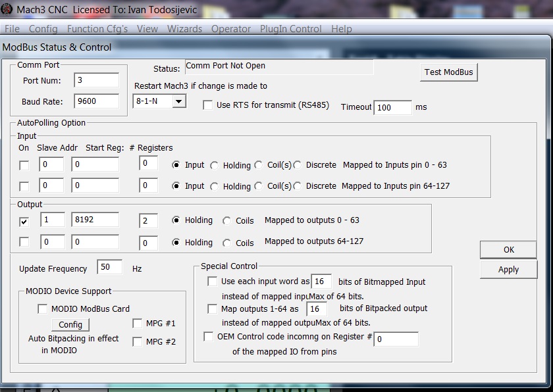Select Holding radio for outputs 64-127

click(176, 242)
